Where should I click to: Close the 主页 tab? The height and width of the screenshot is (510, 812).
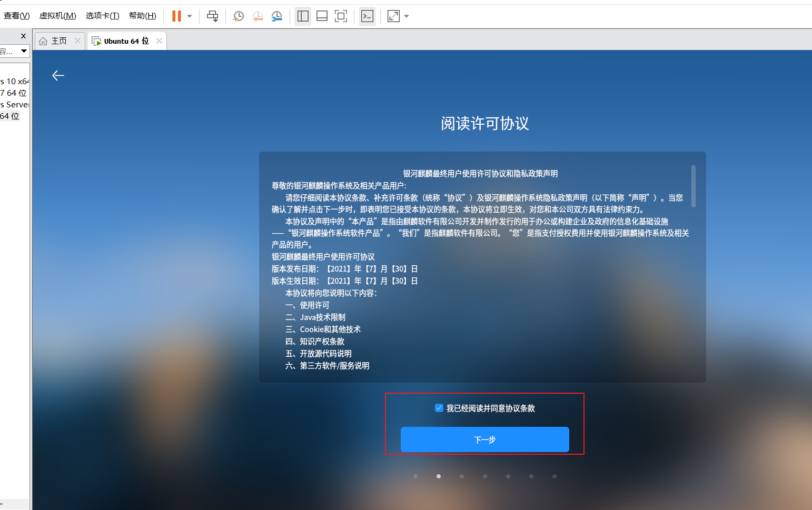77,41
